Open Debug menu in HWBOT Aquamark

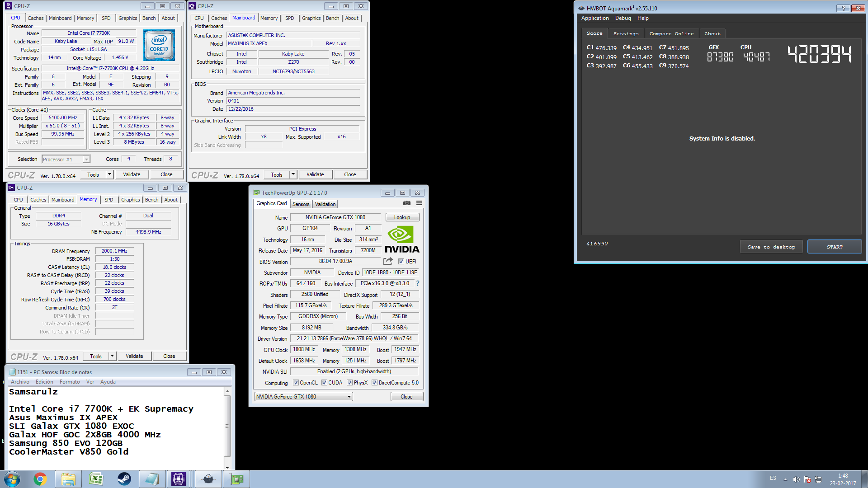pos(623,18)
